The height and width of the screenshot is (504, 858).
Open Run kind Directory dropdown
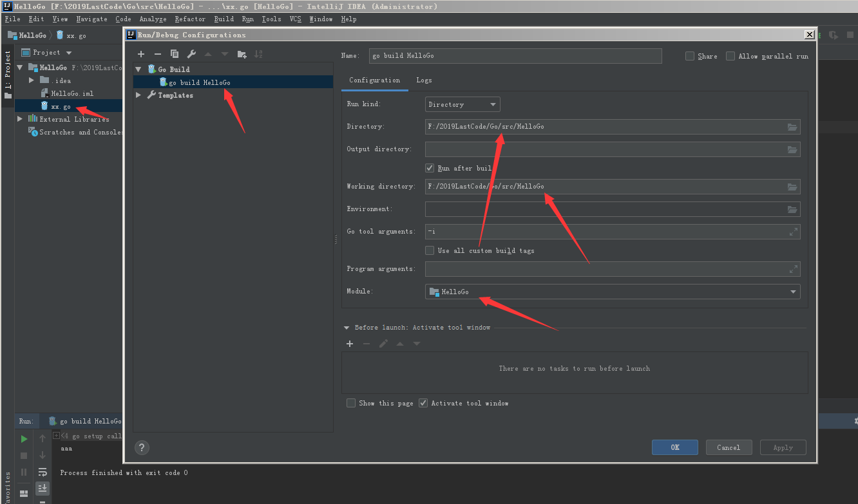click(462, 104)
